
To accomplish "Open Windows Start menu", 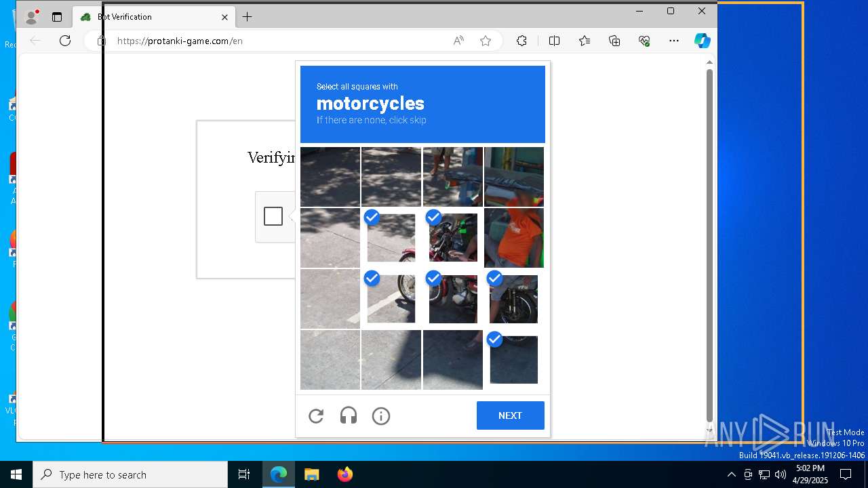I will pyautogui.click(x=16, y=474).
